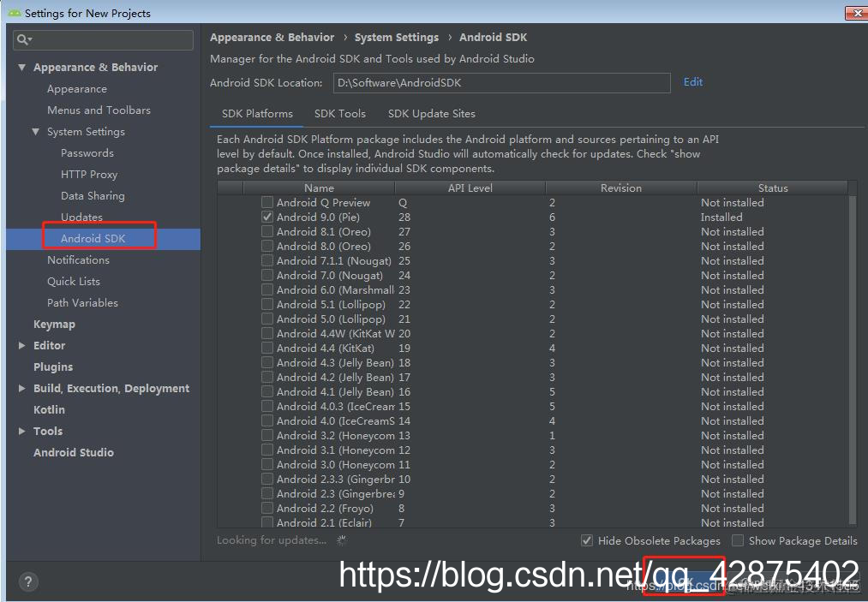Sort by the Status column header
The height and width of the screenshot is (602, 868).
click(773, 188)
